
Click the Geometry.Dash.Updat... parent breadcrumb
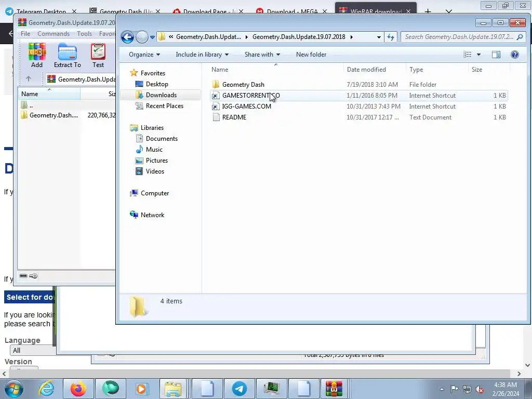point(209,37)
